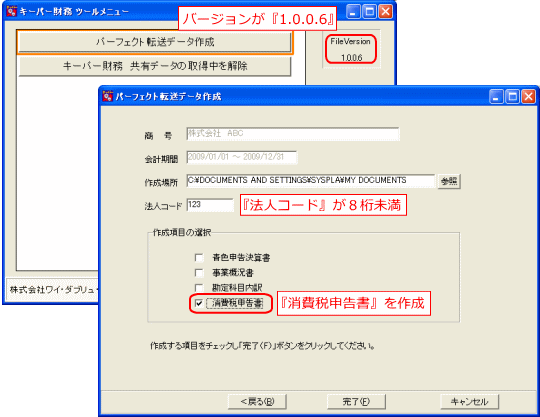Enable the 勘定科目内訳 checkbox
The width and height of the screenshot is (540, 417).
[x=199, y=288]
